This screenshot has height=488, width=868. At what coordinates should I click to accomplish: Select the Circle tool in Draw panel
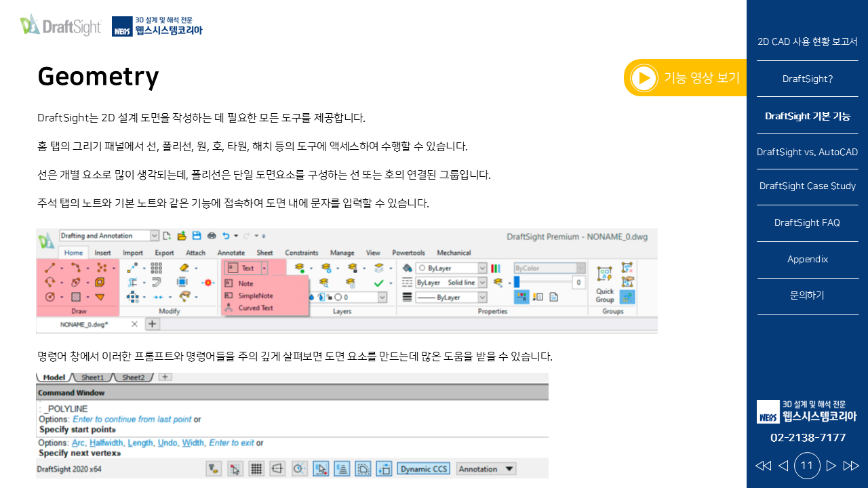click(x=50, y=297)
